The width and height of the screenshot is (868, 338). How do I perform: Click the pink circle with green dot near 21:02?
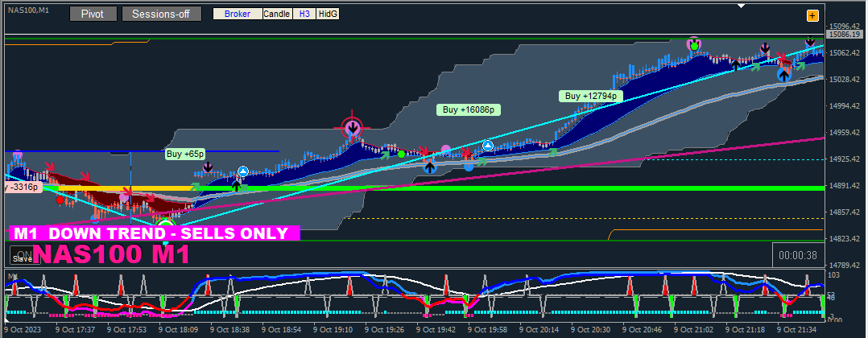(693, 44)
